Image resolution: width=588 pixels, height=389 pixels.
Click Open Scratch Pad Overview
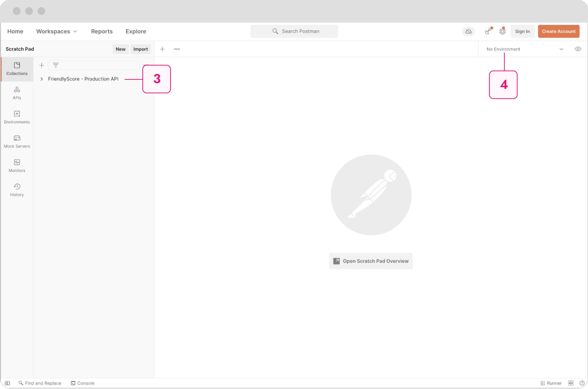[x=371, y=261]
